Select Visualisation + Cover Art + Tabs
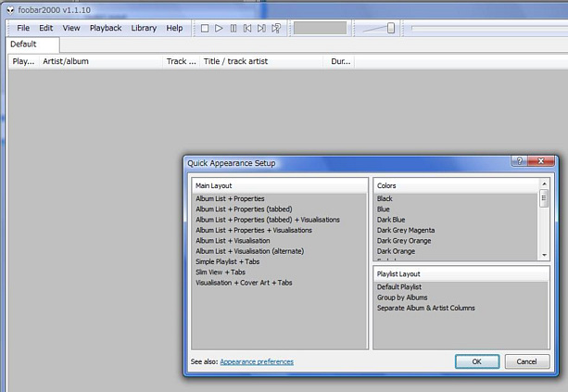Image resolution: width=568 pixels, height=392 pixels. (x=244, y=283)
